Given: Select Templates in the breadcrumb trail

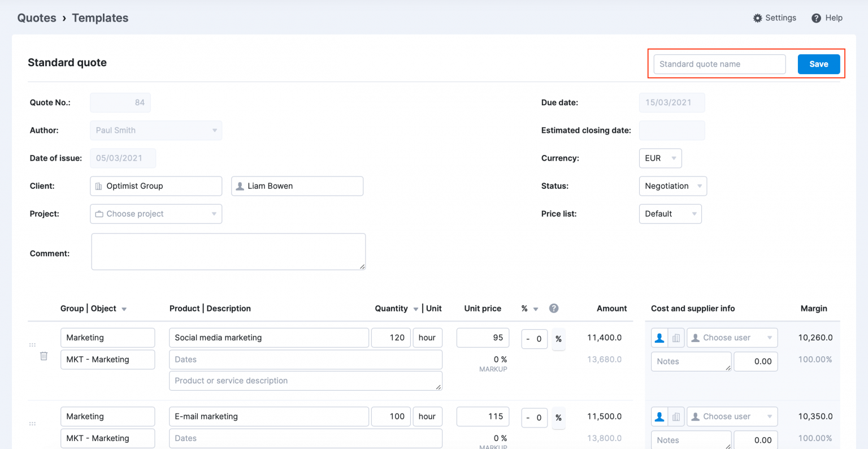Looking at the screenshot, I should (99, 18).
